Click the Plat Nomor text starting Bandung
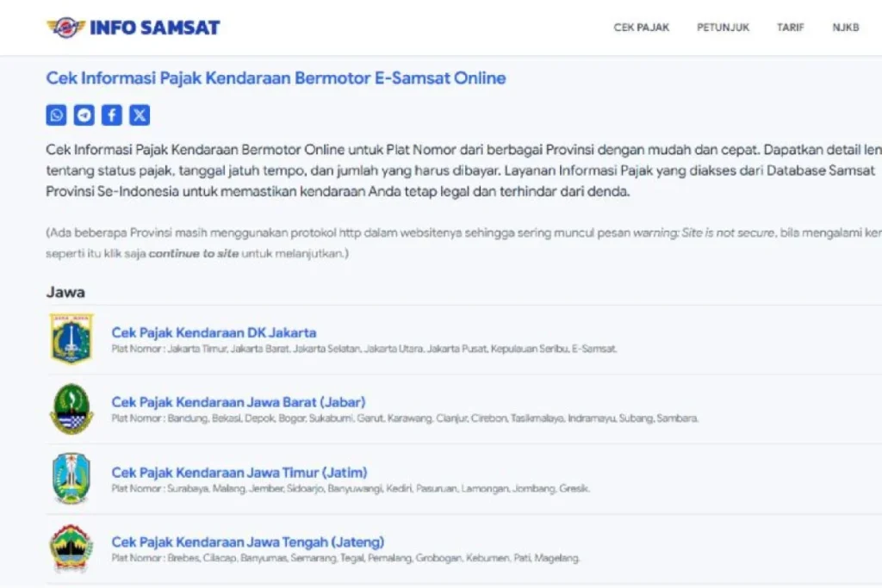Image resolution: width=882 pixels, height=588 pixels. [x=405, y=418]
